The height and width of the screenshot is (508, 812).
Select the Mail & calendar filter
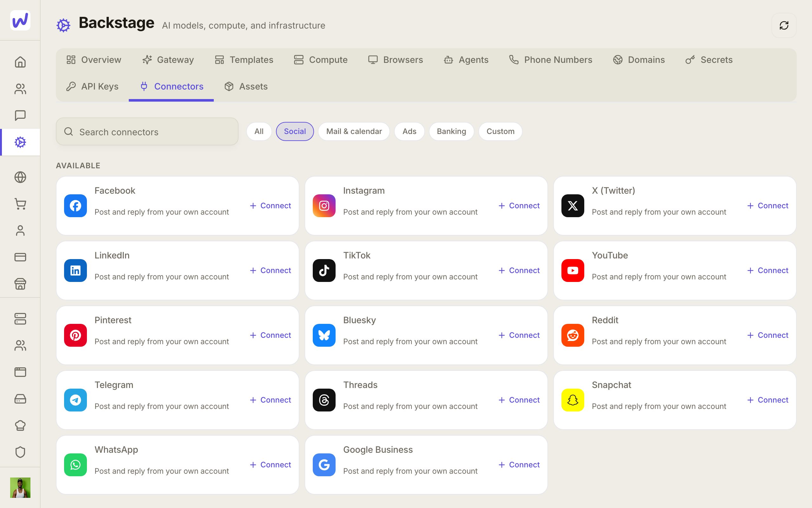coord(354,131)
